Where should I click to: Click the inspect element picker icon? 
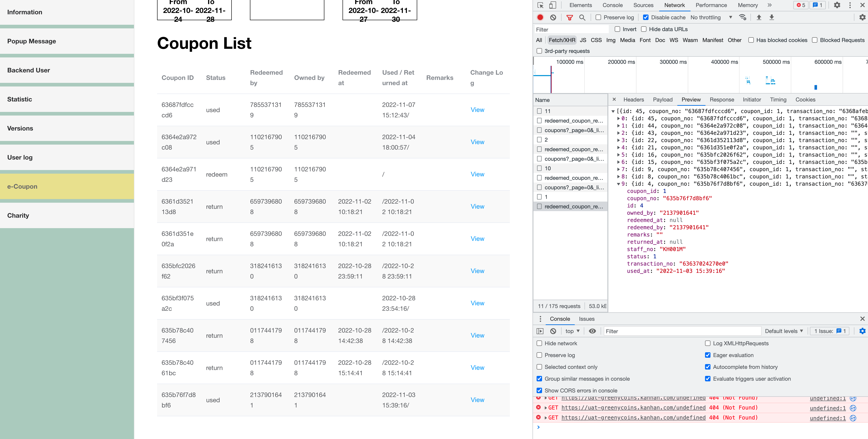point(540,5)
